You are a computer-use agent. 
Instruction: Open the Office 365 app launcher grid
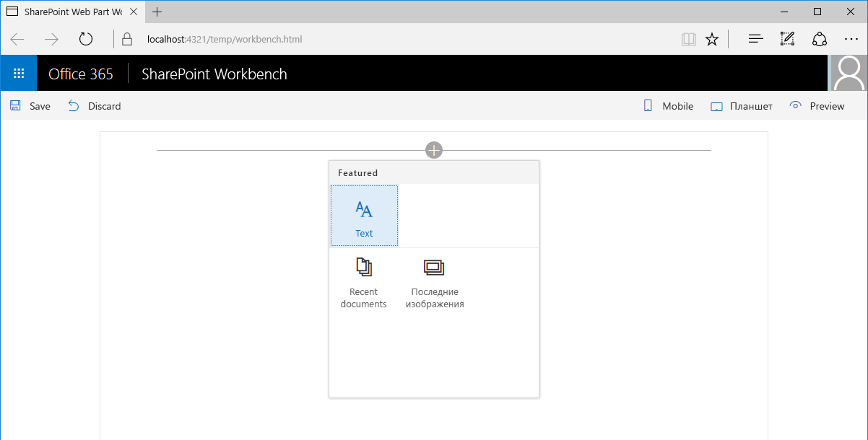click(x=19, y=74)
